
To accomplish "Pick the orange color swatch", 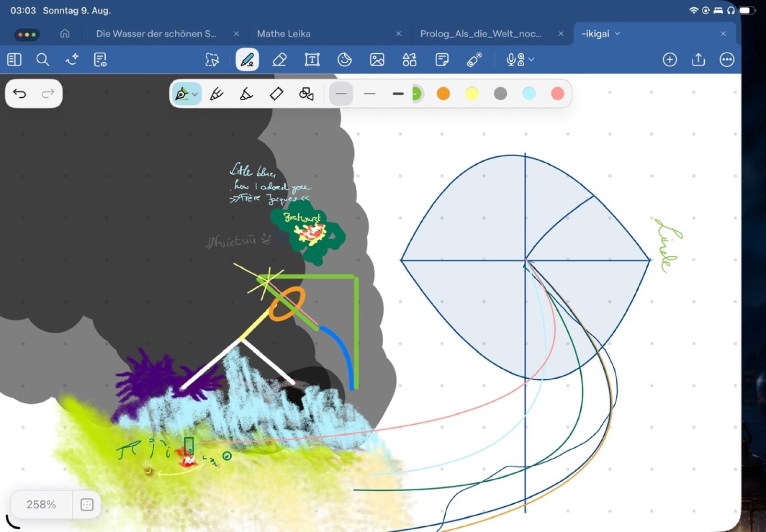I will point(443,93).
